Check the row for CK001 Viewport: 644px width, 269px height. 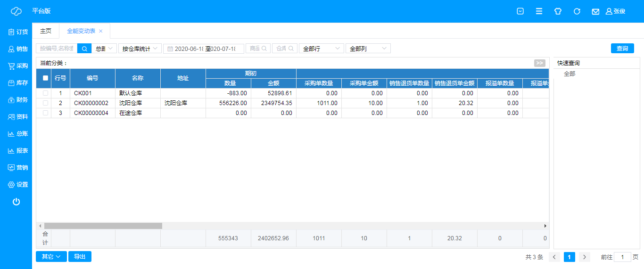[46, 93]
